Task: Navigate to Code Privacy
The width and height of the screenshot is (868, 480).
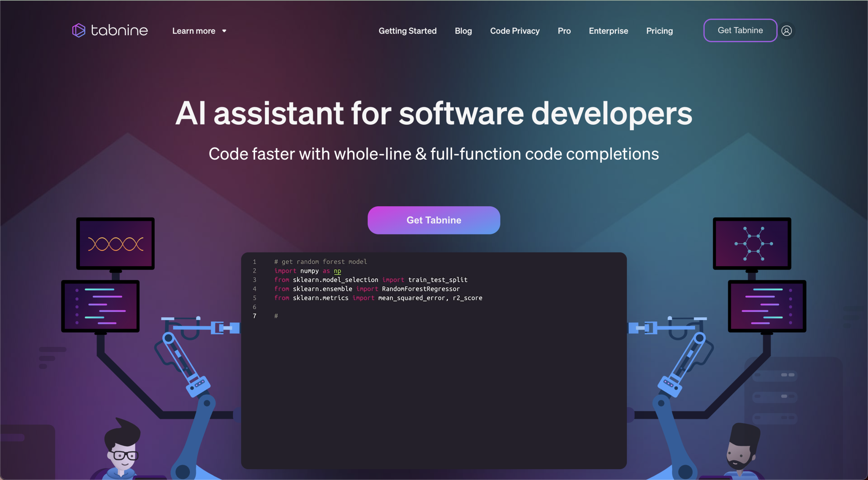Action: pyautogui.click(x=515, y=31)
